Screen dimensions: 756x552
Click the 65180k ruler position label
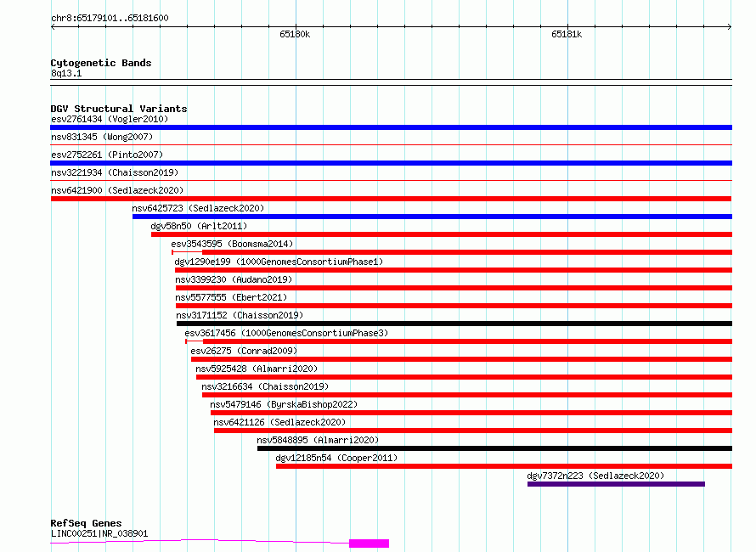[x=295, y=34]
